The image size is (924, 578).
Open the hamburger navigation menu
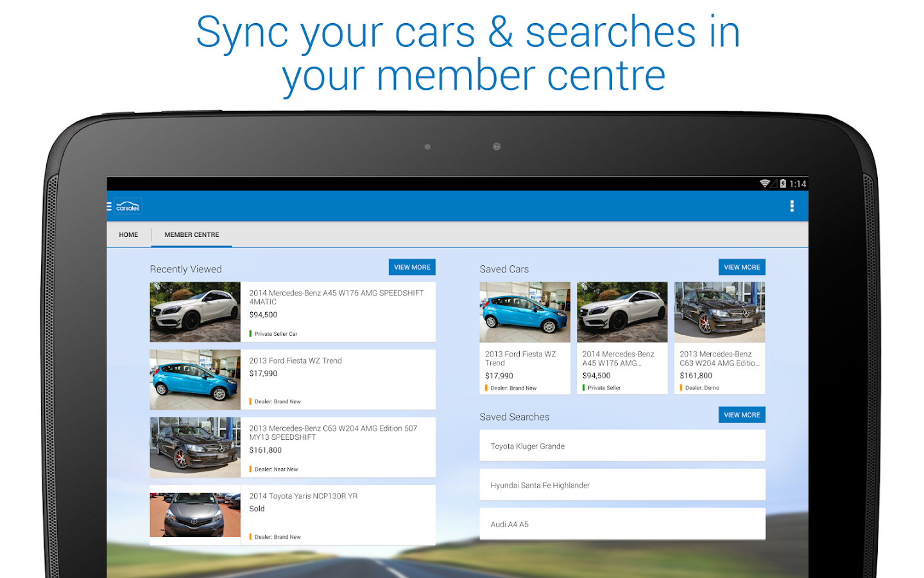109,207
